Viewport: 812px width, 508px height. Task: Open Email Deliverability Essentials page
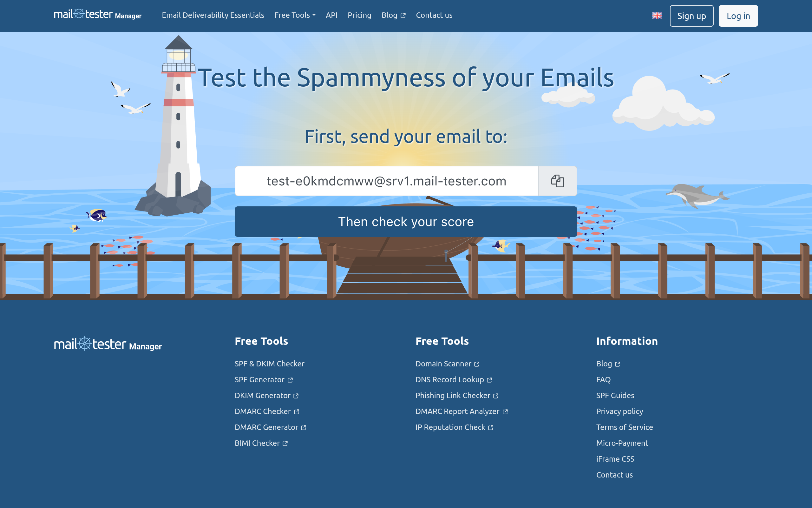pos(213,15)
